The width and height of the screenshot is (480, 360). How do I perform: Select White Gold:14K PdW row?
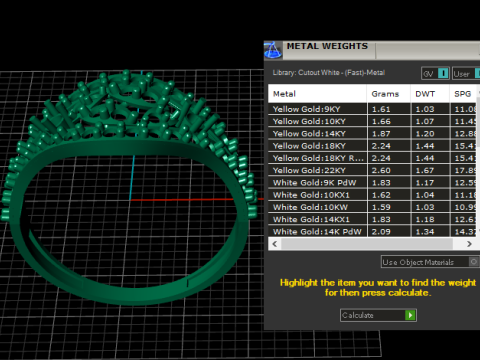(x=372, y=231)
